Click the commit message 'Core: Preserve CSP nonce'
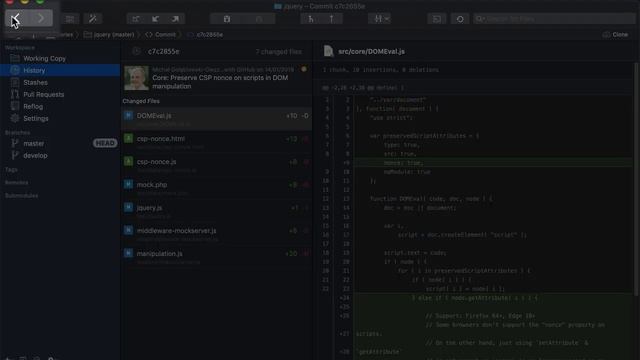Image resolution: width=640 pixels, height=360 pixels. pyautogui.click(x=220, y=82)
